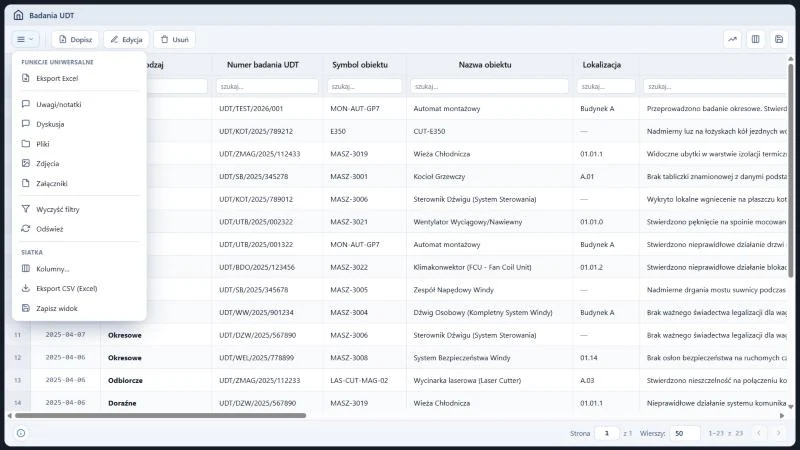Select Eksport CSV (Excel) option
800x450 pixels.
pos(79,288)
